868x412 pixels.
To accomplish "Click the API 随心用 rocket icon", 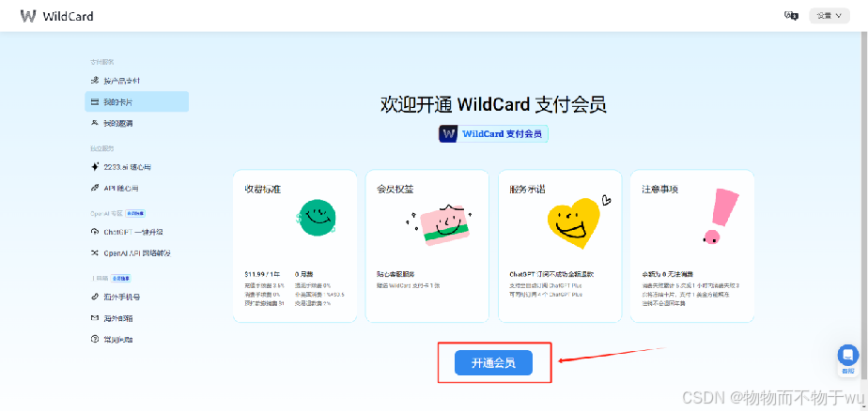I will click(x=95, y=188).
